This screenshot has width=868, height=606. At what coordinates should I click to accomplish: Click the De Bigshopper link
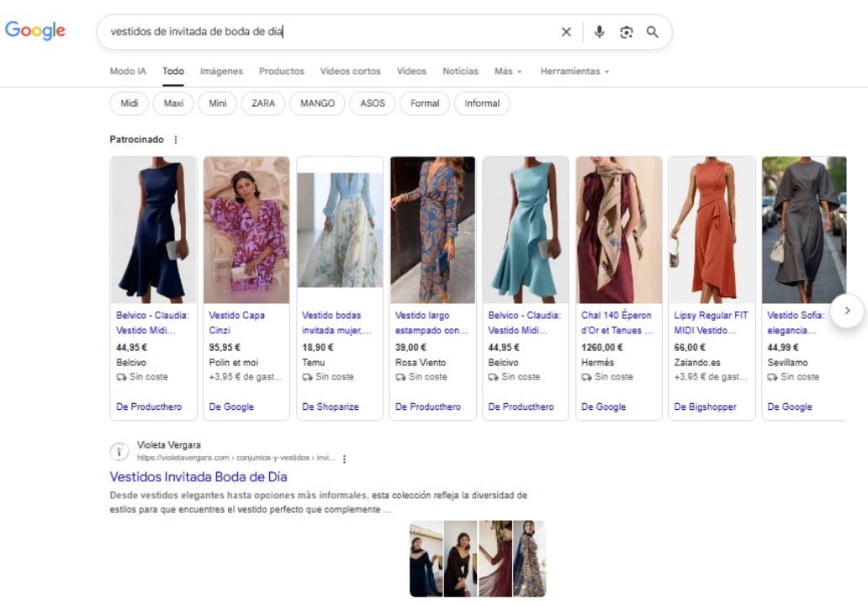pyautogui.click(x=705, y=407)
